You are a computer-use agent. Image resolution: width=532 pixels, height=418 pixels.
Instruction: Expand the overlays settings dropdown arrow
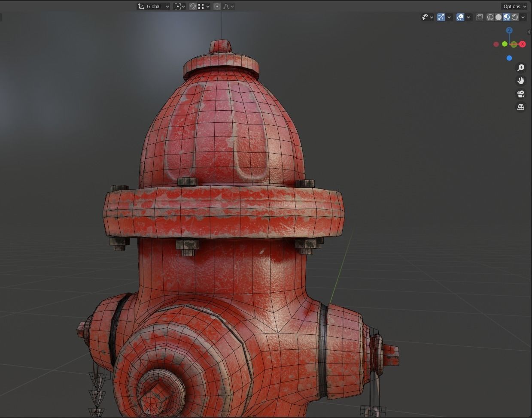[x=468, y=17]
